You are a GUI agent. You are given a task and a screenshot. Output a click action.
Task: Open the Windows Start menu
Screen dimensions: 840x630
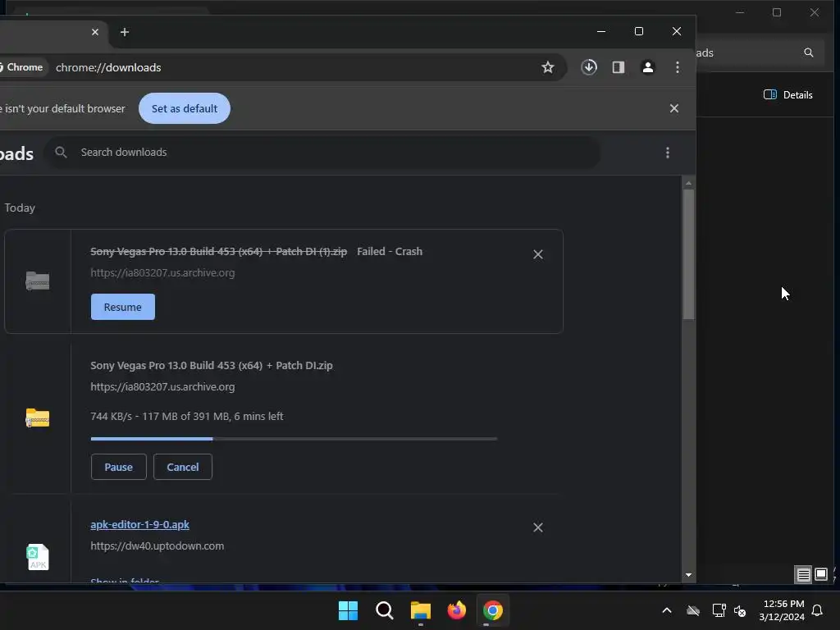348,610
